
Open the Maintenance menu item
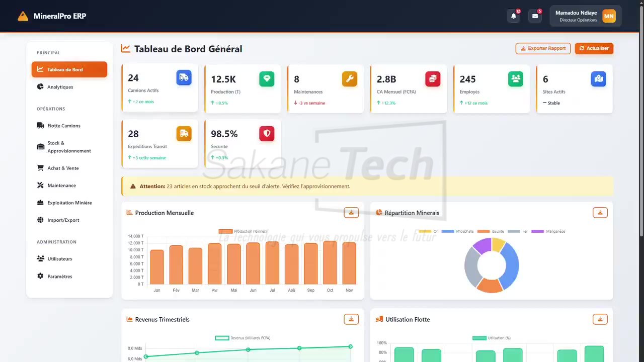pyautogui.click(x=69, y=186)
